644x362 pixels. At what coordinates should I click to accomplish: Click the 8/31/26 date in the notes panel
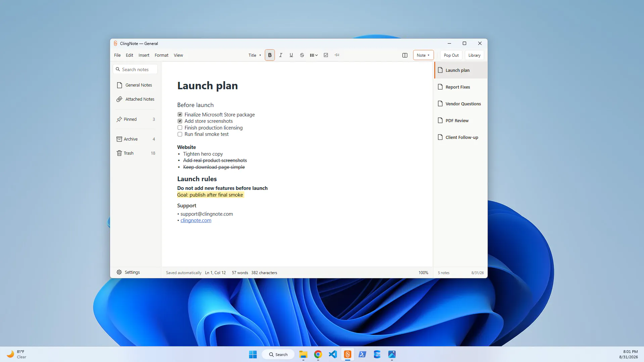point(478,273)
